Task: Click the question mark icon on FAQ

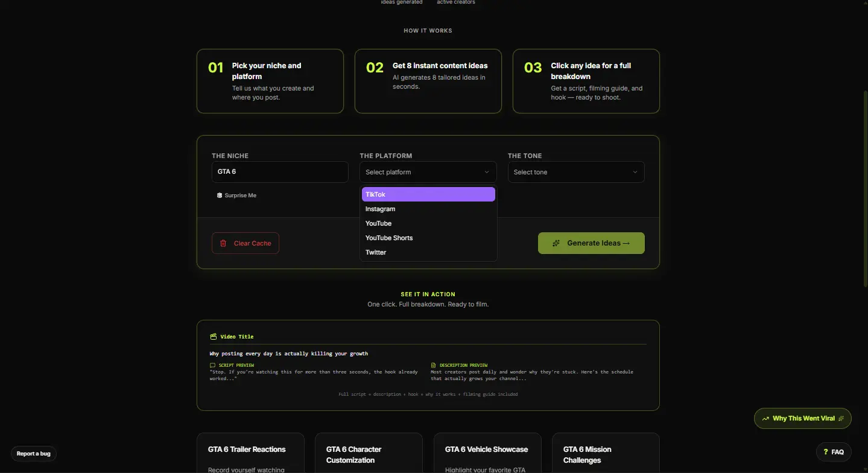Action: [826, 452]
